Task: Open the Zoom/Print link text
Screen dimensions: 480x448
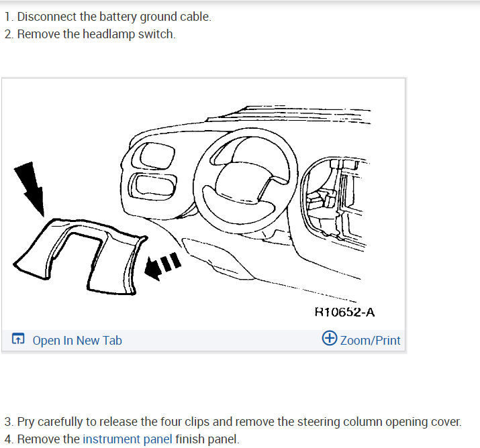Action: 370,341
